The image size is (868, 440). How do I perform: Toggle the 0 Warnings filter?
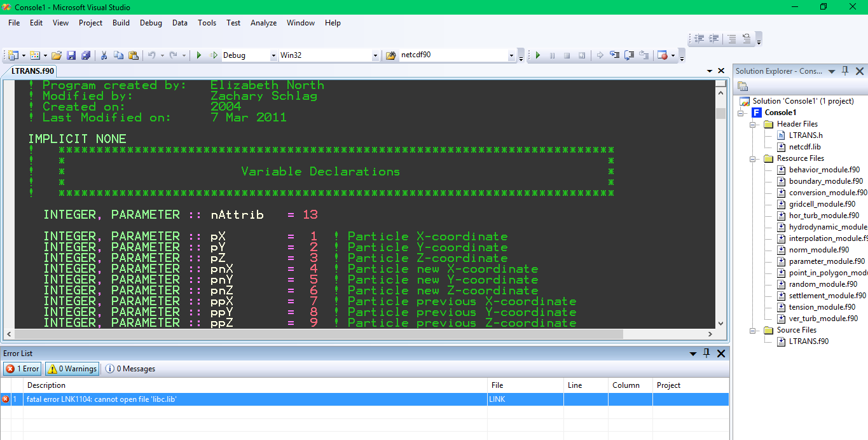73,369
